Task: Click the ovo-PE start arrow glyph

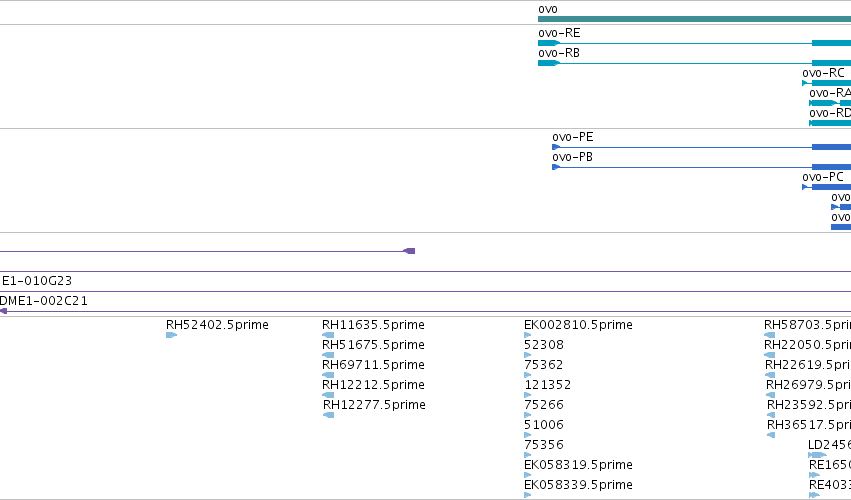Action: click(x=556, y=147)
